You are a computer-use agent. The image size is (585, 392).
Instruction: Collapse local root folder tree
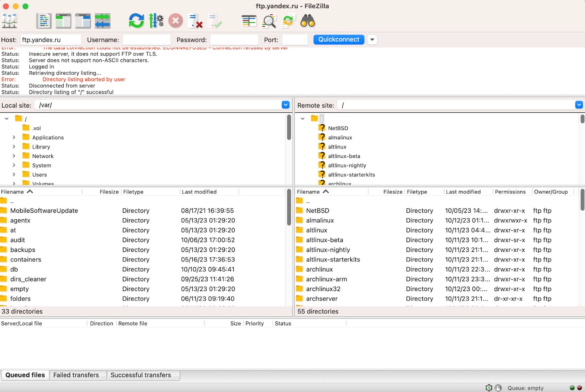pyautogui.click(x=7, y=118)
